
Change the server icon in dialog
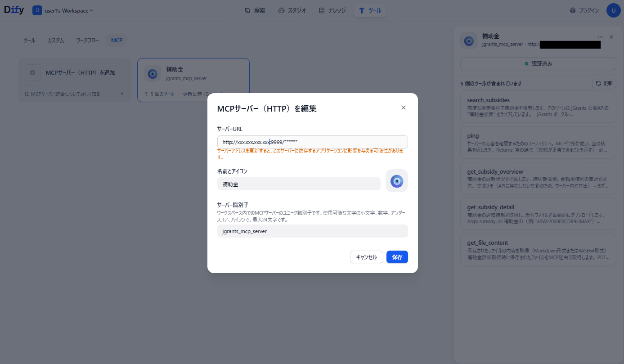coord(396,181)
